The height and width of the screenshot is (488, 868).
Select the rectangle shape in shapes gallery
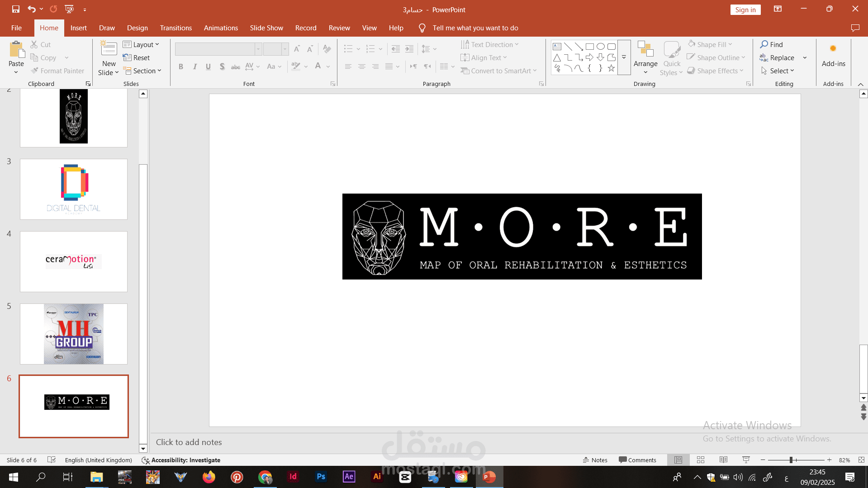[590, 46]
